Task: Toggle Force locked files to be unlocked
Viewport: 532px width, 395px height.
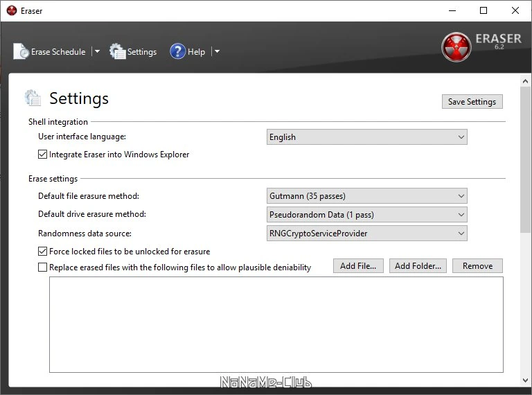Action: coord(42,252)
